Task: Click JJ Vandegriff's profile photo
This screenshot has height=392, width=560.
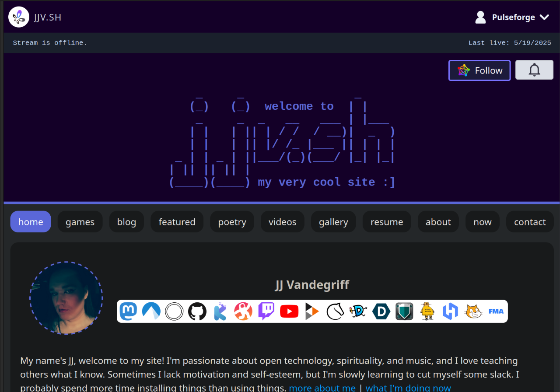Action: [x=66, y=298]
